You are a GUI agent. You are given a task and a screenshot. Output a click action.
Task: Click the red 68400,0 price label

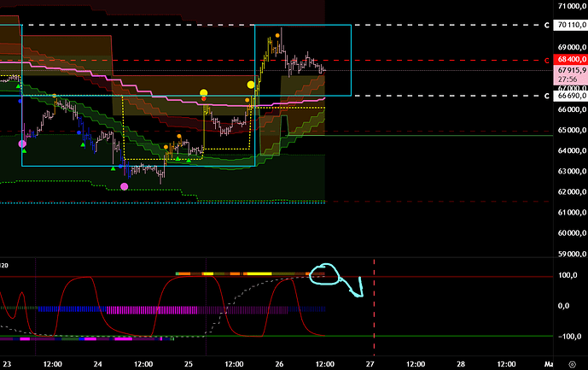point(569,61)
